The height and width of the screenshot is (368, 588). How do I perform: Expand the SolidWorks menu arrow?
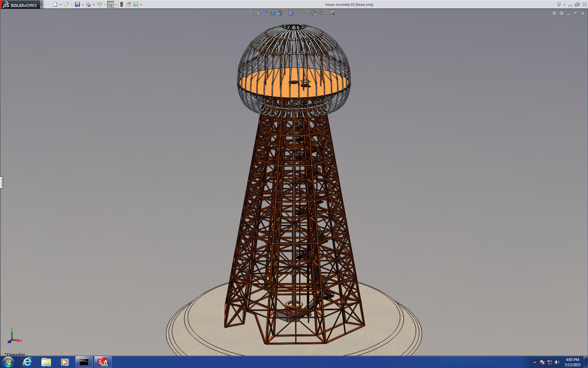[x=42, y=4]
